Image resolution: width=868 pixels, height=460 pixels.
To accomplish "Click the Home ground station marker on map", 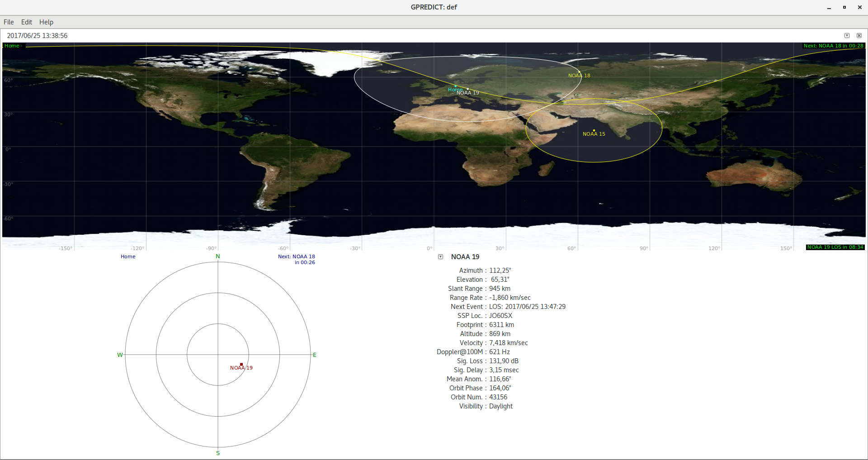I will click(x=455, y=86).
